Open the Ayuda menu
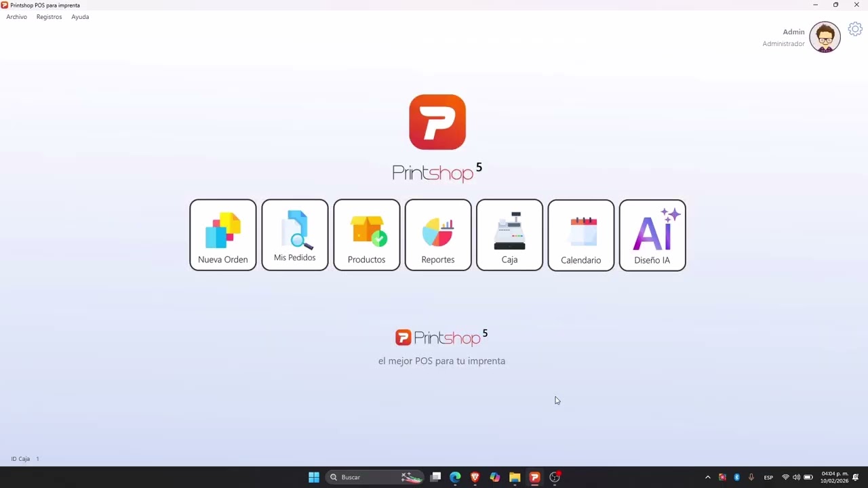Image resolution: width=868 pixels, height=488 pixels. pos(80,17)
